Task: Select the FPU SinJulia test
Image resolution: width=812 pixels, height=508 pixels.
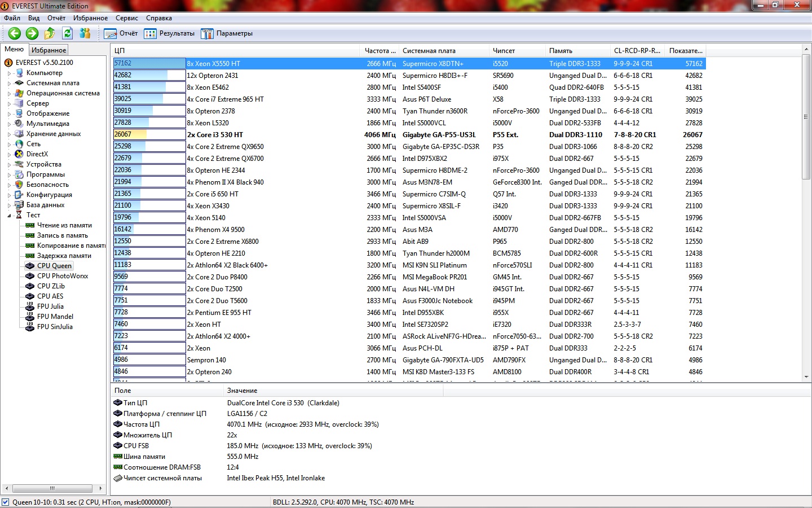Action: click(55, 327)
